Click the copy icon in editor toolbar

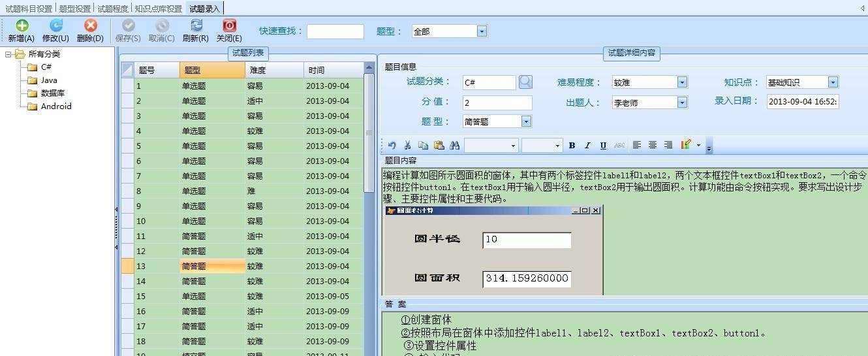coord(423,145)
